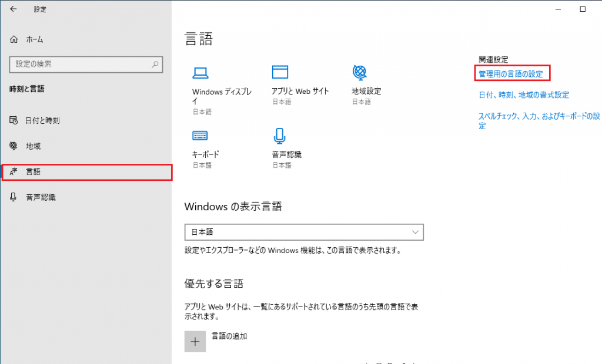Open 日付、時刻、地域の書式設定 link

[524, 95]
